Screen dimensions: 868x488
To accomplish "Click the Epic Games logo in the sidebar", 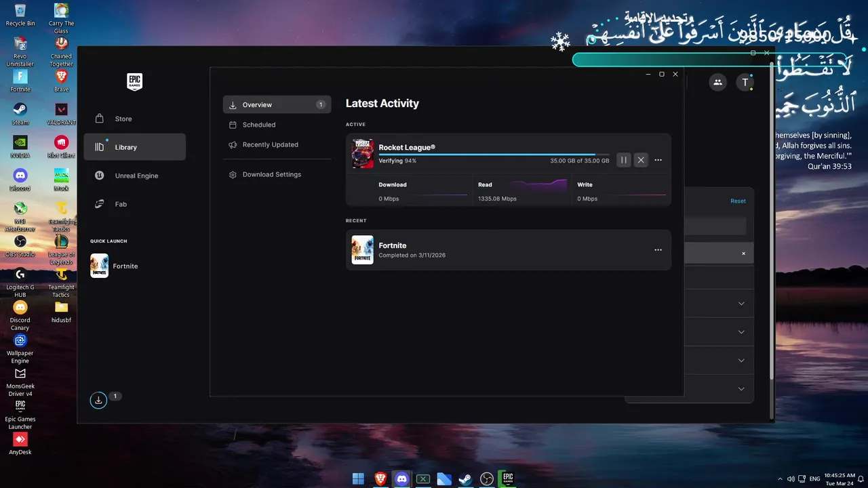I will (x=134, y=82).
